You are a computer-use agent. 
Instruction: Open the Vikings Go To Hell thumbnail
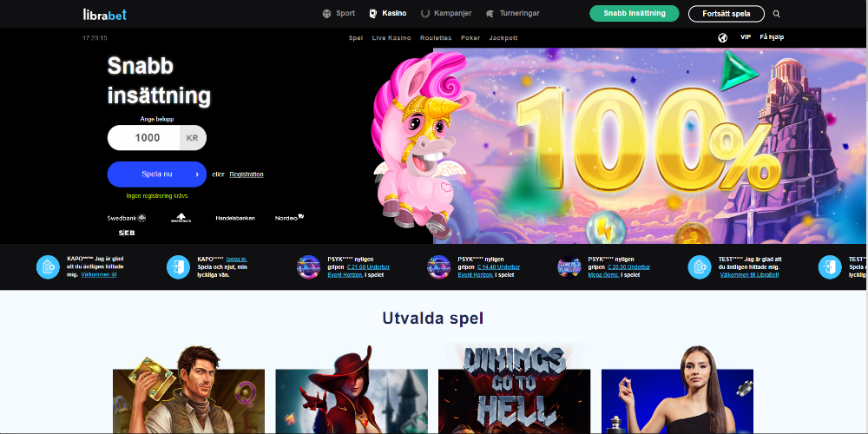(514, 389)
